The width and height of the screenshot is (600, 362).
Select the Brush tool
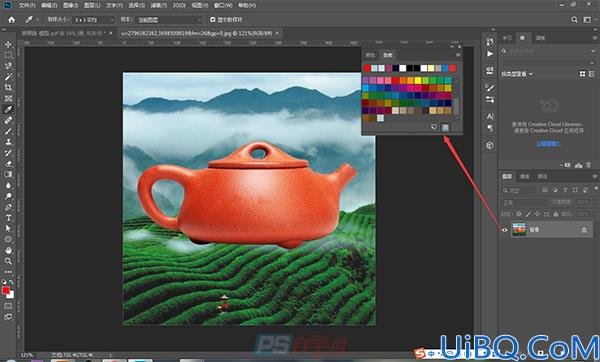click(8, 131)
